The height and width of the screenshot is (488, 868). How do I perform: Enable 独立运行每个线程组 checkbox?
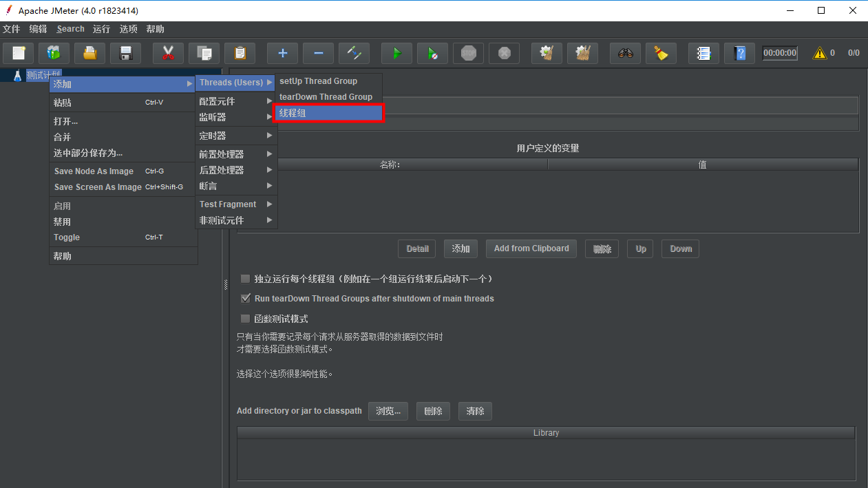pyautogui.click(x=245, y=279)
